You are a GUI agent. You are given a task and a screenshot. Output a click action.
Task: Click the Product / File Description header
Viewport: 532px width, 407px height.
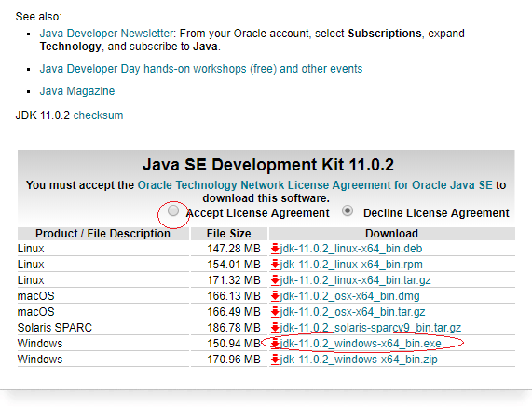102,234
